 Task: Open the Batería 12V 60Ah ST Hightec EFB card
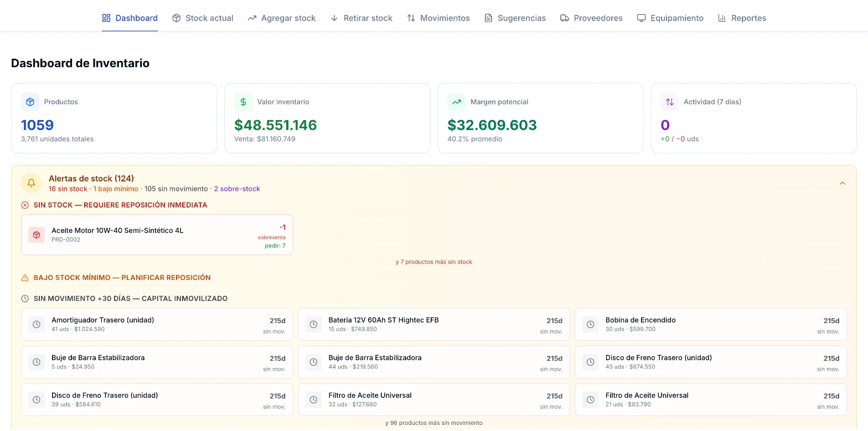434,324
